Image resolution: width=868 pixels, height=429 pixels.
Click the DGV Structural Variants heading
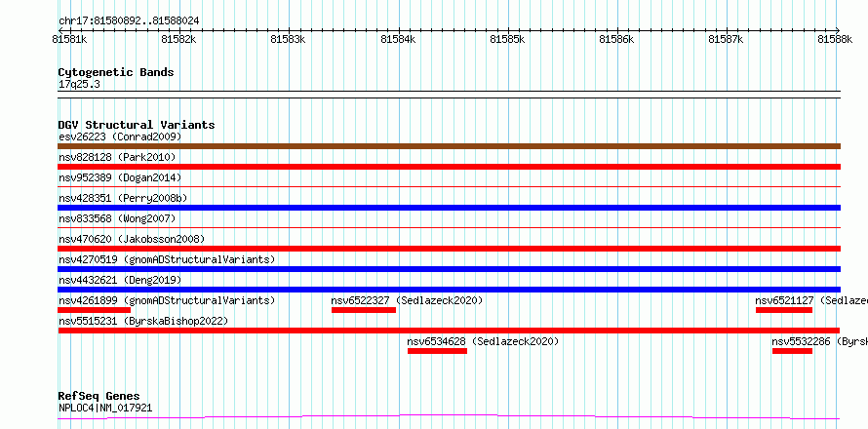(x=137, y=125)
